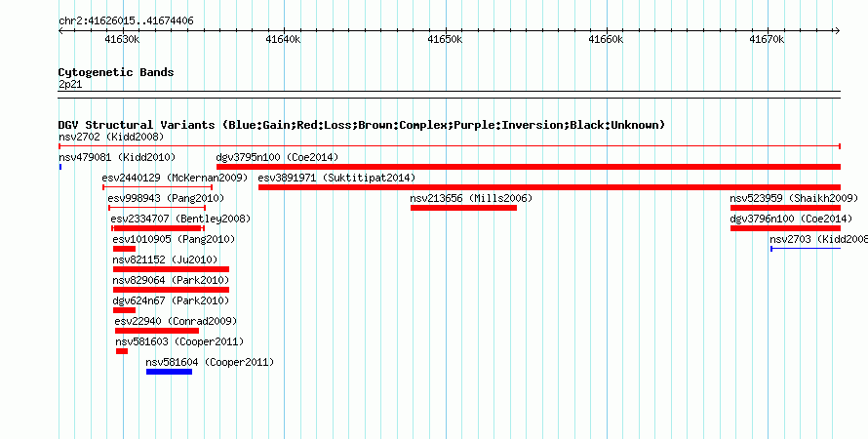868x439 pixels.
Task: Click the 2p21 cytogenetic band label
Action: point(70,84)
